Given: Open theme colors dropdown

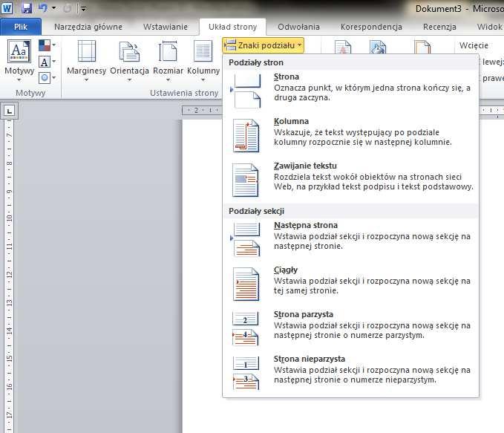Looking at the screenshot, I should [47, 45].
